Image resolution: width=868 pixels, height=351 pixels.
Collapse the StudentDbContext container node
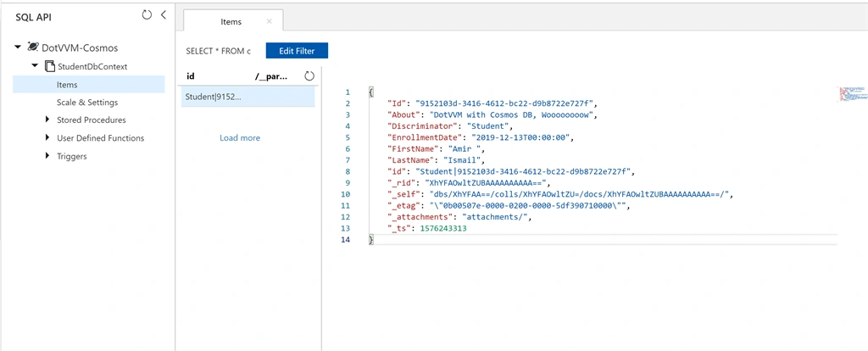35,66
